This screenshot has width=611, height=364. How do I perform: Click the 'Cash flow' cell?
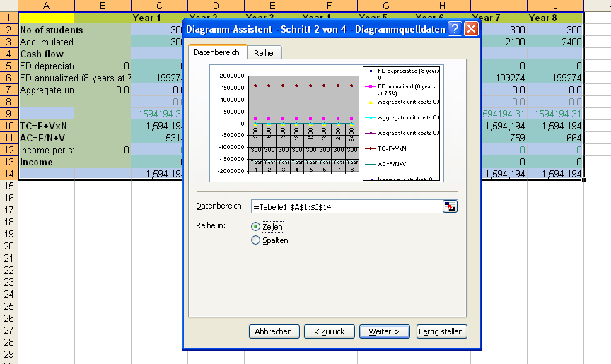[x=47, y=54]
